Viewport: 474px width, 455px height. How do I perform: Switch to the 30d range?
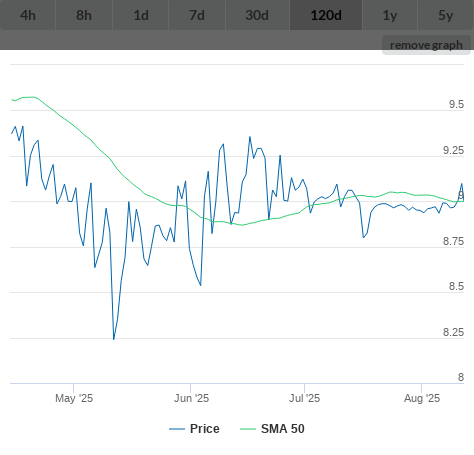click(x=257, y=15)
